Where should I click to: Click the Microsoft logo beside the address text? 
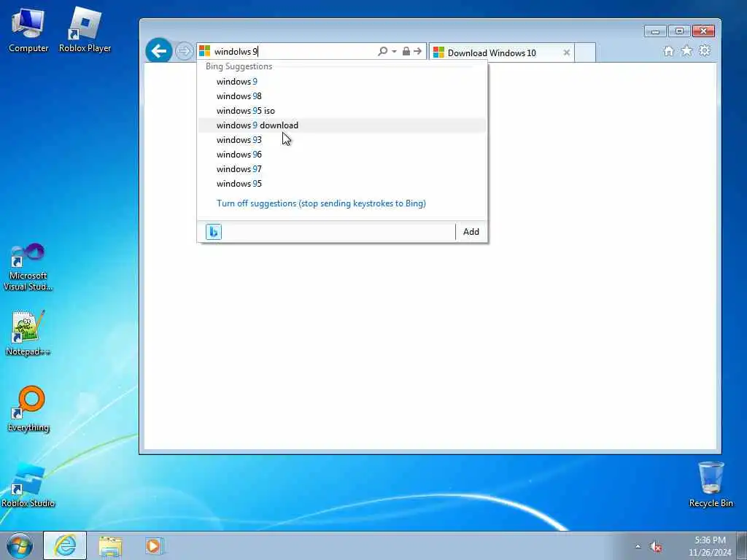click(x=205, y=51)
